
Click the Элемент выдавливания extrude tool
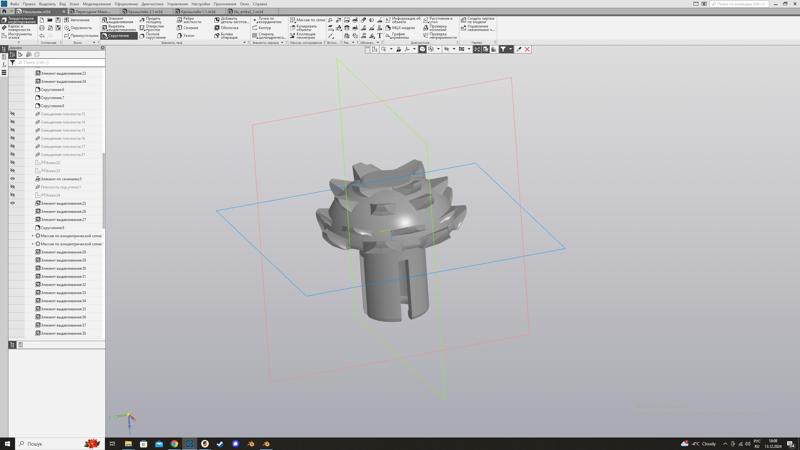point(119,20)
